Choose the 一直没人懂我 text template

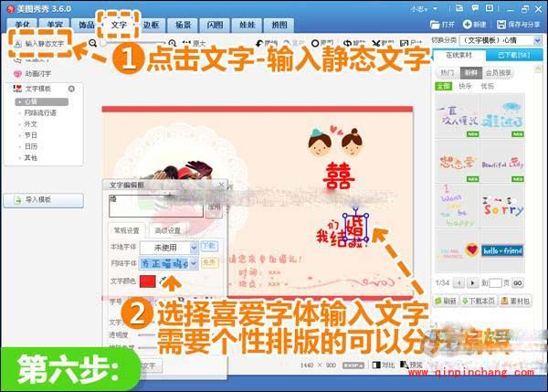[x=458, y=116]
